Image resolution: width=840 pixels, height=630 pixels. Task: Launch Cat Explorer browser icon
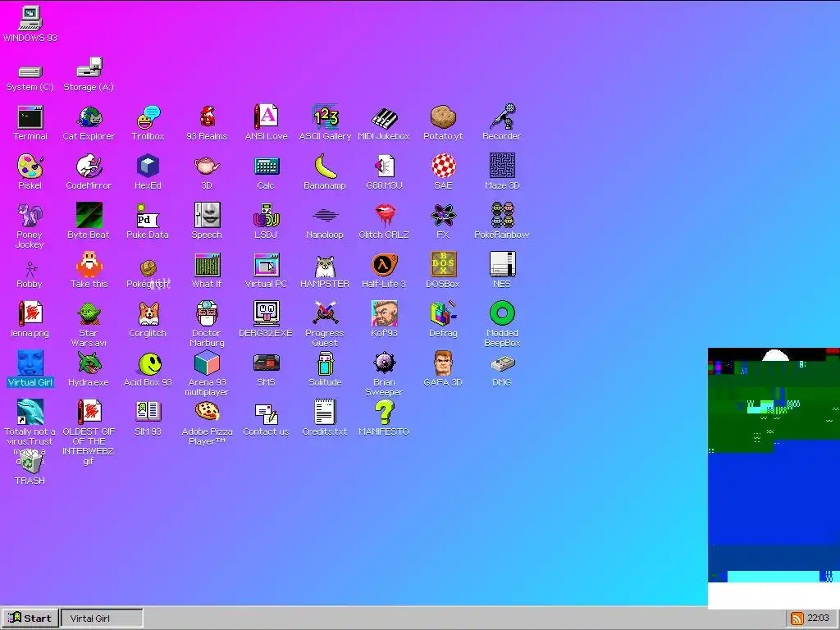(89, 117)
